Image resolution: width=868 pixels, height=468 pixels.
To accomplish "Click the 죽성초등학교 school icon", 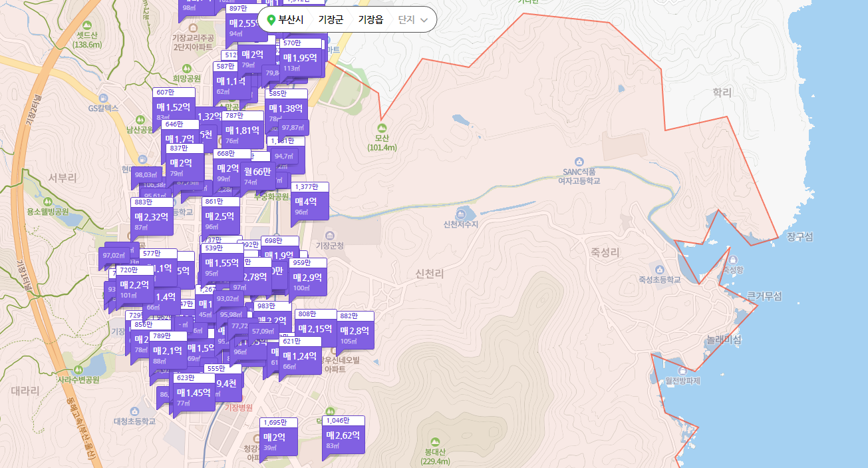I will tap(659, 270).
